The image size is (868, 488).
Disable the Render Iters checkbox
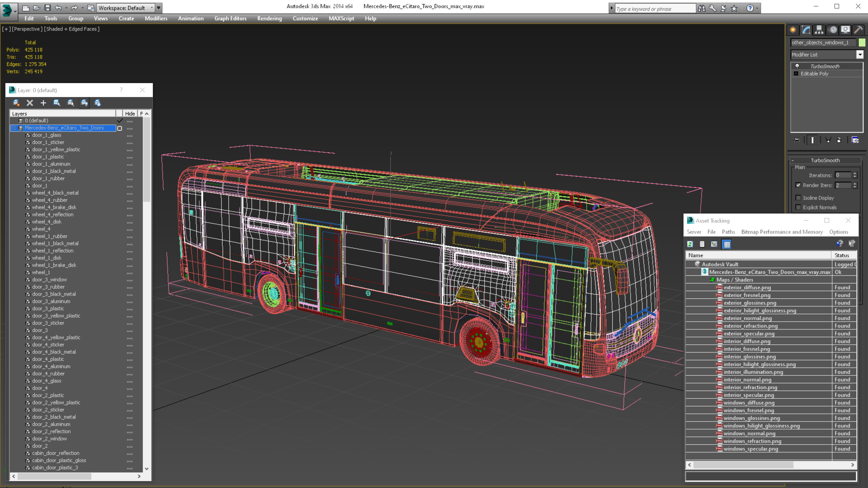click(798, 185)
